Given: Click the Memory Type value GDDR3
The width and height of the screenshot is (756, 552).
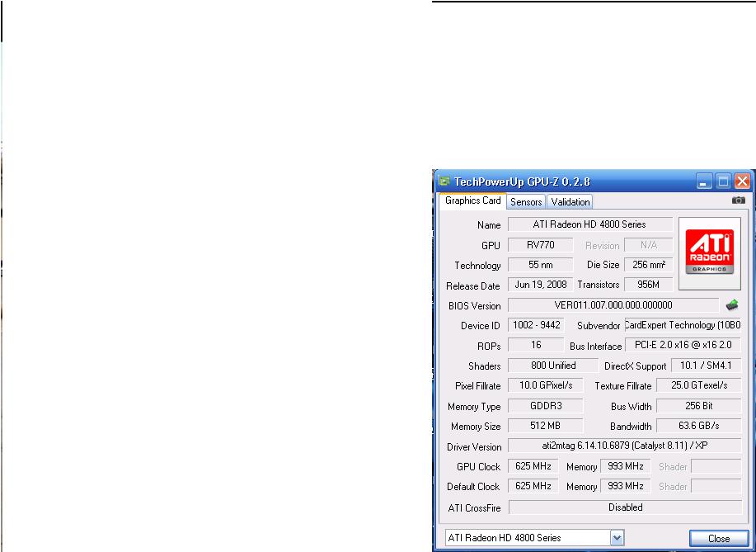Looking at the screenshot, I should click(545, 406).
